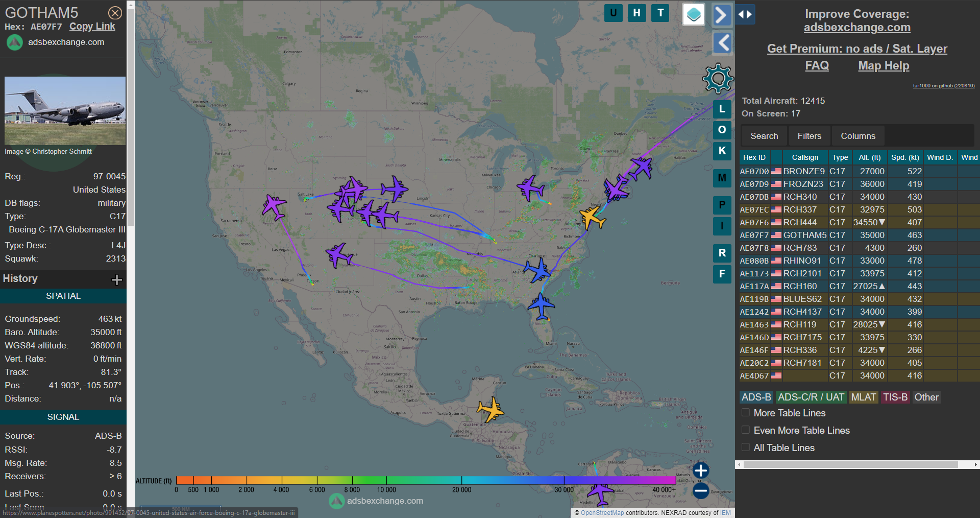Zoom in the map with plus button
The height and width of the screenshot is (518, 980).
tap(701, 470)
